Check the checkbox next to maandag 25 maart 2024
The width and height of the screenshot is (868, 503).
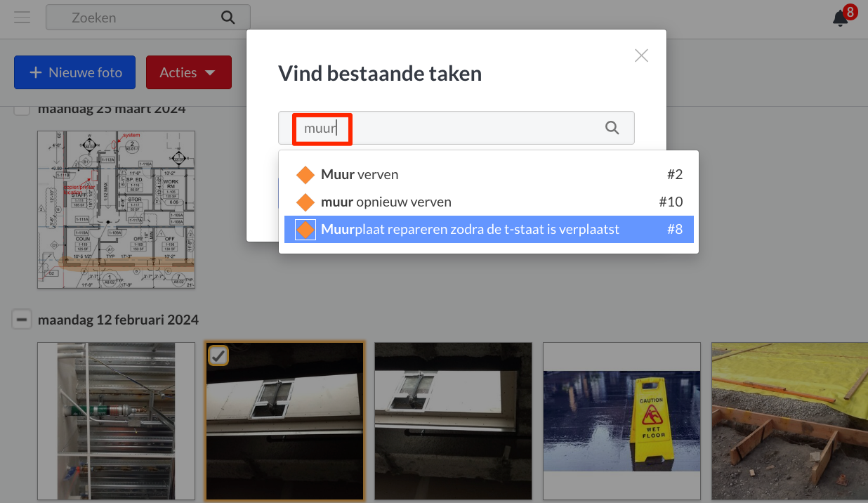tap(22, 107)
